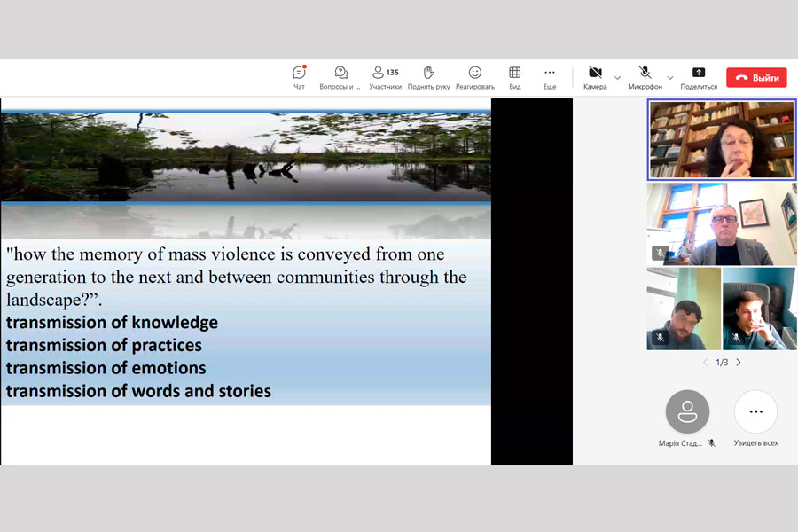Viewport: 798px width, 532px height.
Task: Go to previous participant page
Action: (706, 363)
